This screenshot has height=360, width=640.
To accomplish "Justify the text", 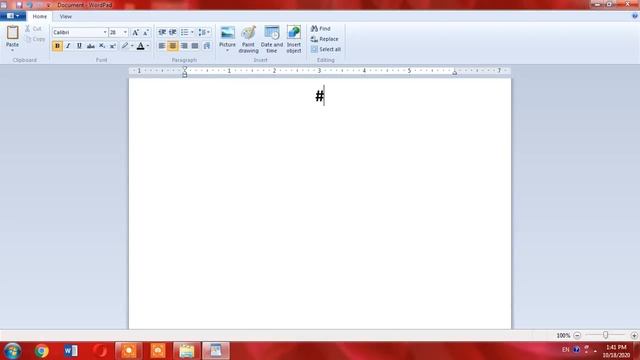I will [x=195, y=46].
